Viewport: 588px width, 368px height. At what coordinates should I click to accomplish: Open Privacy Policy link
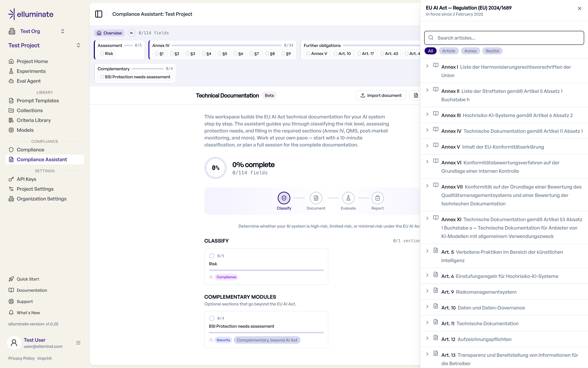click(21, 358)
